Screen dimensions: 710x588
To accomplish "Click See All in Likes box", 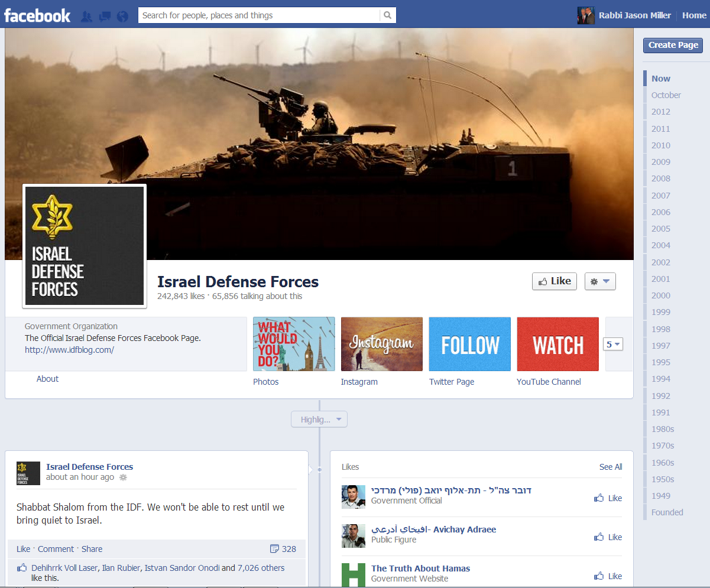I will tap(611, 467).
